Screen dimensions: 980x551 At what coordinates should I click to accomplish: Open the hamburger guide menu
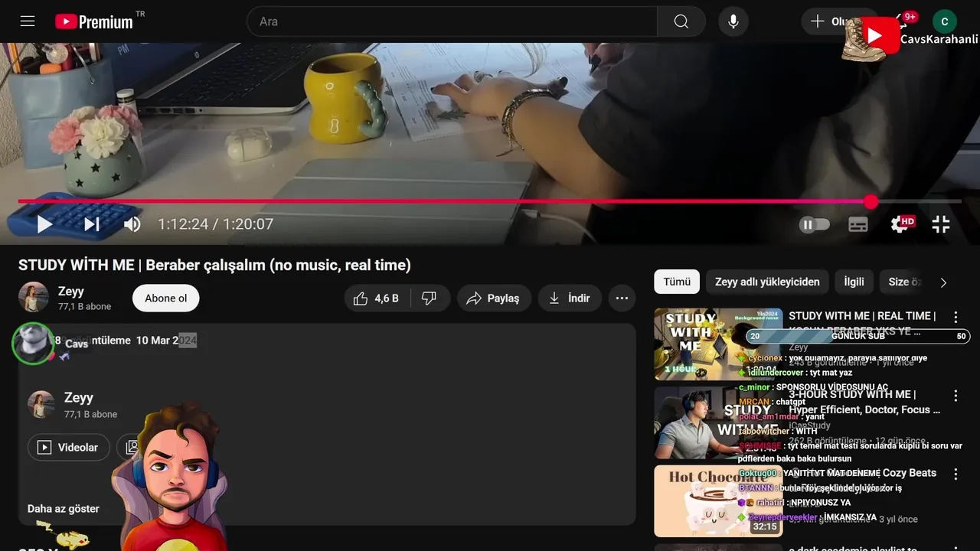click(28, 21)
